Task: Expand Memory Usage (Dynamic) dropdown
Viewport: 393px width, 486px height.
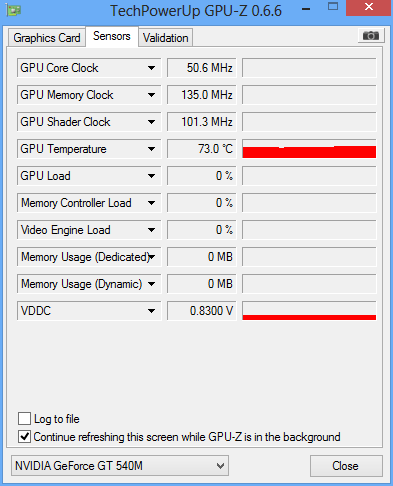Action: (x=151, y=284)
